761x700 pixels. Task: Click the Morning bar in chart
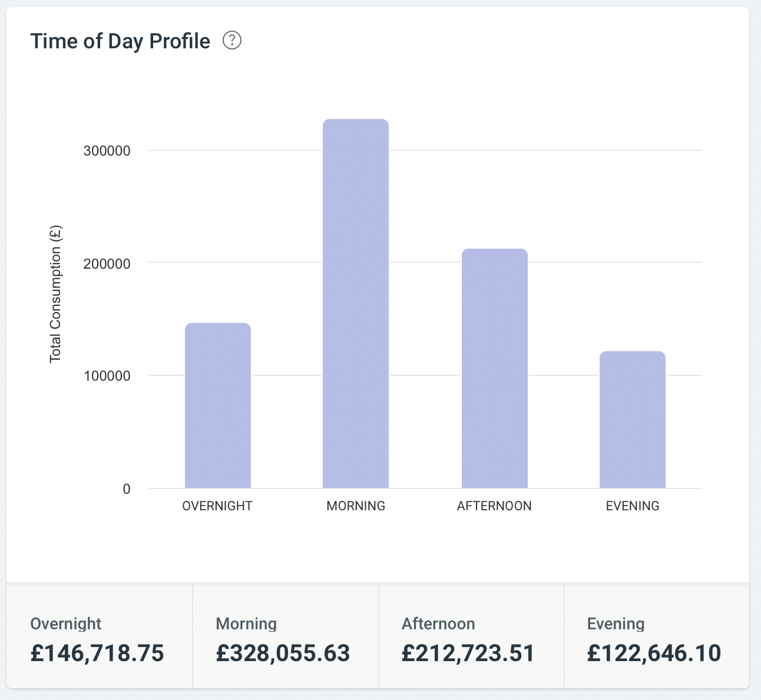tap(356, 303)
